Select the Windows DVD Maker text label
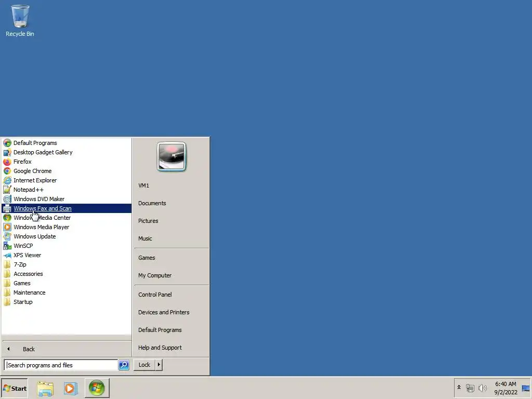 (39, 199)
